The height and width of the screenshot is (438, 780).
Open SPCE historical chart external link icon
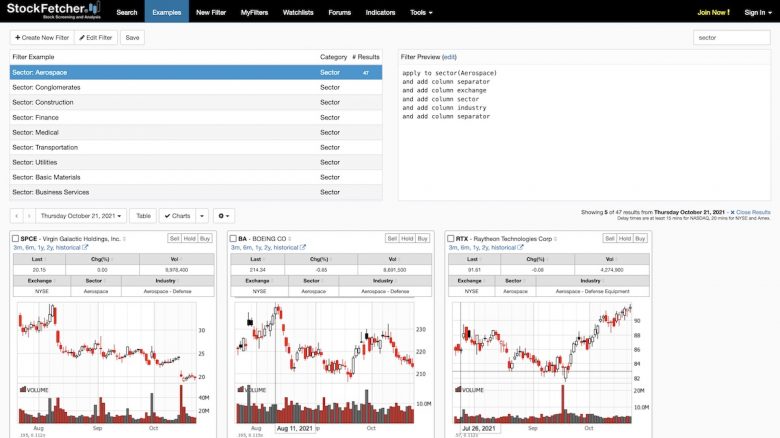point(85,247)
